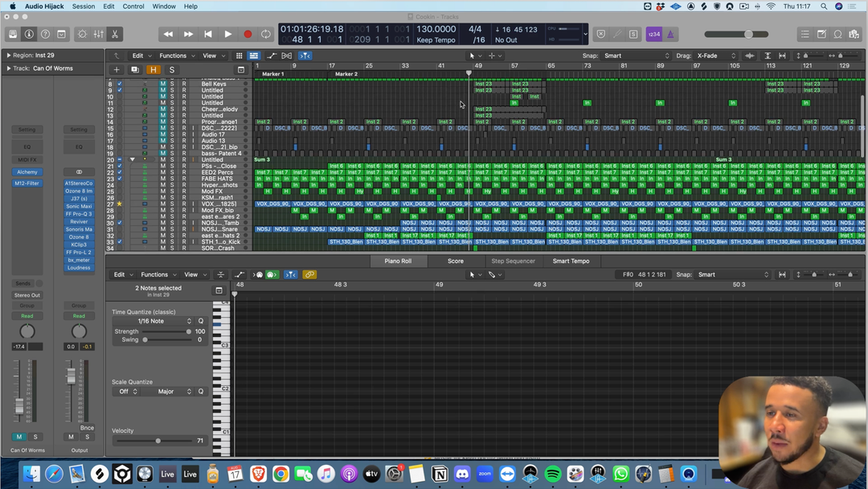Viewport: 868px width, 489px height.
Task: Click the MIDI link icon in Piano Roll
Action: pos(309,274)
